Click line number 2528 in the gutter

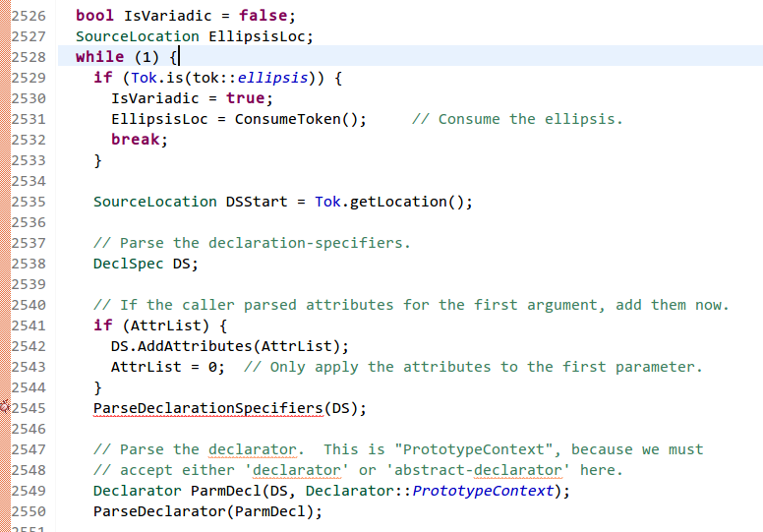27,57
